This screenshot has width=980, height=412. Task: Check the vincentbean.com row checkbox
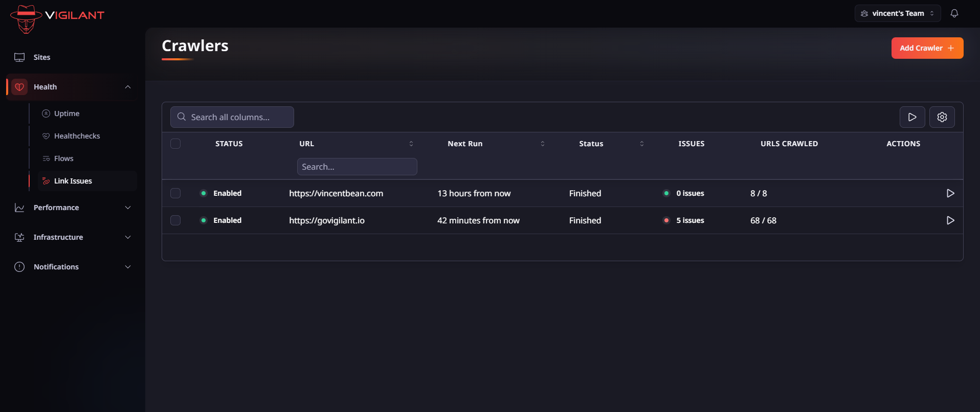click(x=175, y=193)
